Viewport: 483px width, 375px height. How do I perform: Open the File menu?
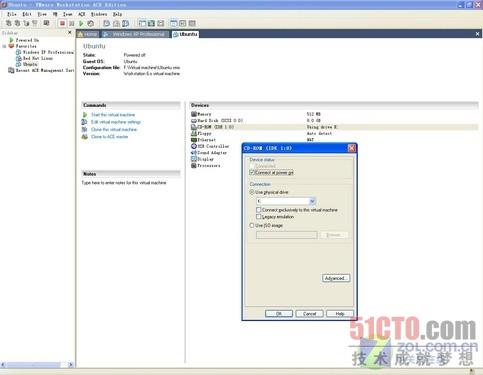[x=12, y=14]
